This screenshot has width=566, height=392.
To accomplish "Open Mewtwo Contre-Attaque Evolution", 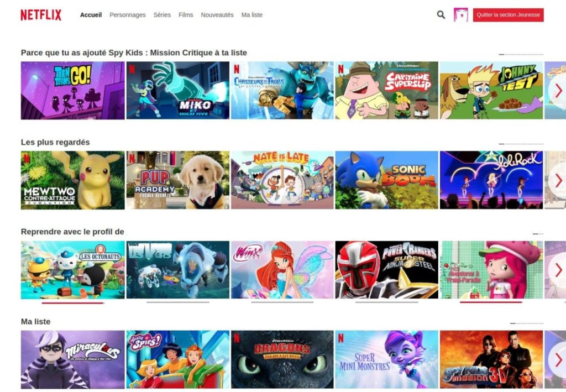I will pos(72,180).
